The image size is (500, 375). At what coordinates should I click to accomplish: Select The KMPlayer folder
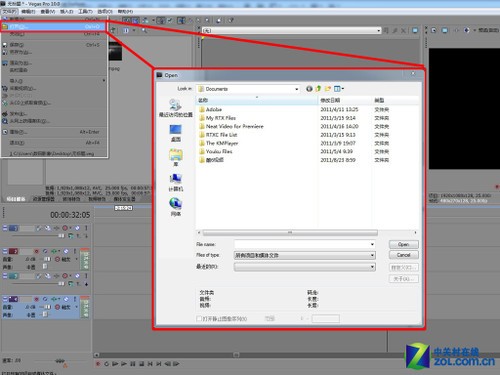(218, 143)
